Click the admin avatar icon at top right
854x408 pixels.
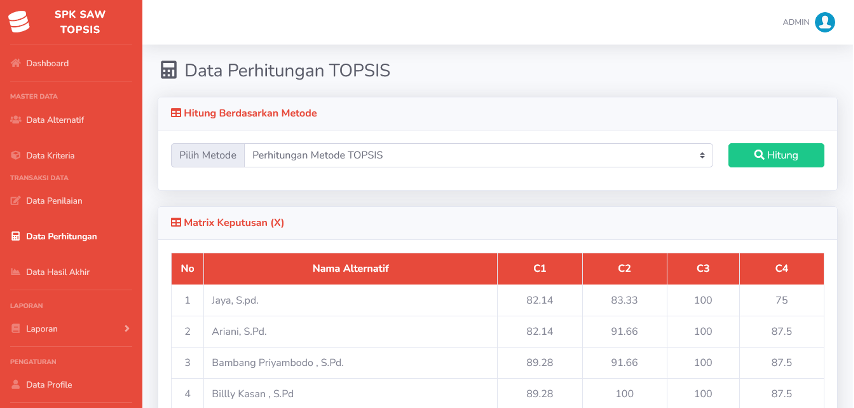(825, 22)
